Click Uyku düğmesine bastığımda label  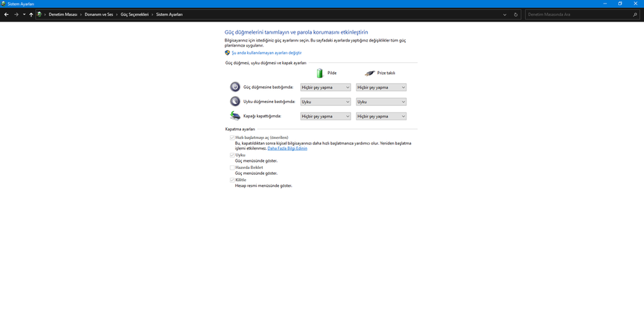click(x=269, y=102)
